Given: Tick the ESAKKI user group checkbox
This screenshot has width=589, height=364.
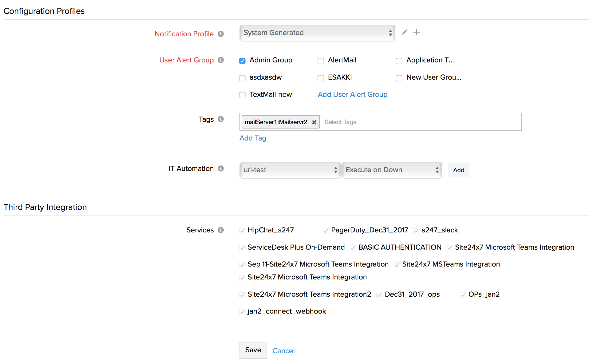Looking at the screenshot, I should click(x=321, y=78).
